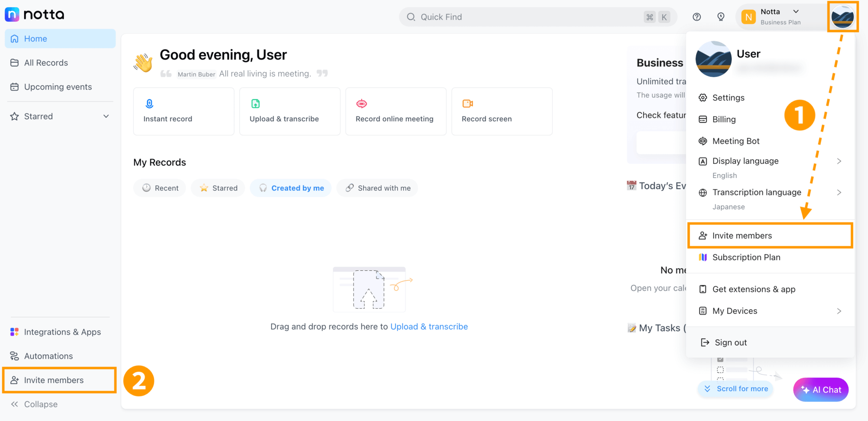Click the Automations icon
The image size is (868, 421).
click(15, 356)
